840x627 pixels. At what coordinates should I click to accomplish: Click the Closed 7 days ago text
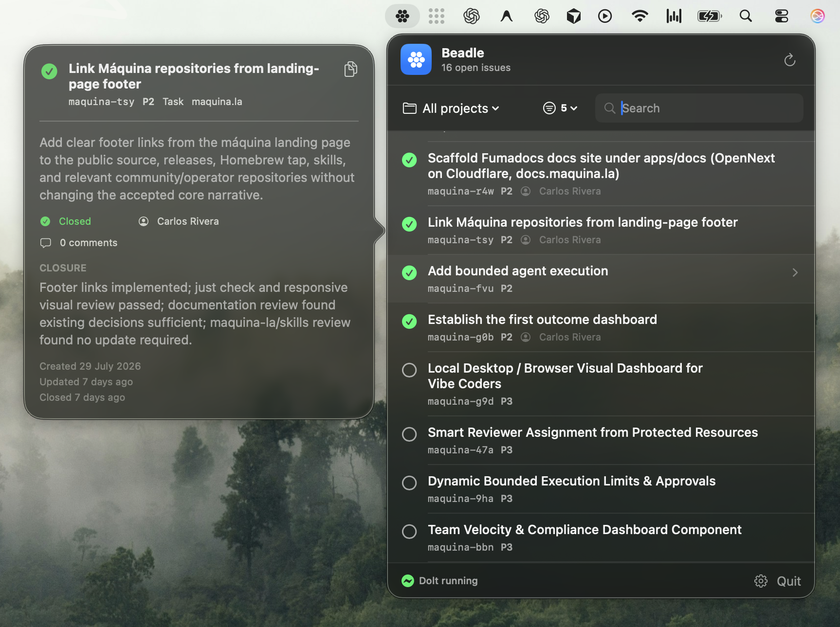click(82, 397)
